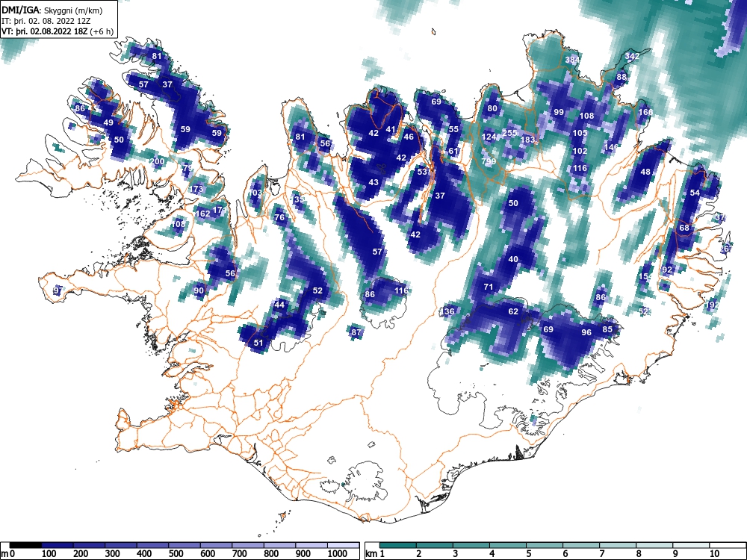Click the visibility value 166 on the map
The height and width of the screenshot is (560, 747).
(x=645, y=113)
